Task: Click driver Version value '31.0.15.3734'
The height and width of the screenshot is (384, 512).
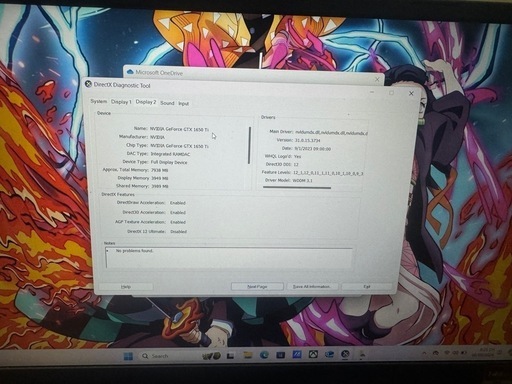Action: (307, 140)
